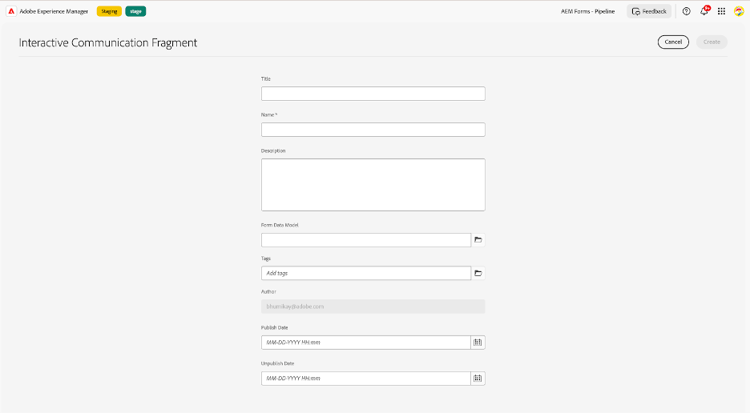Click the Adobe logo icon

coord(11,11)
